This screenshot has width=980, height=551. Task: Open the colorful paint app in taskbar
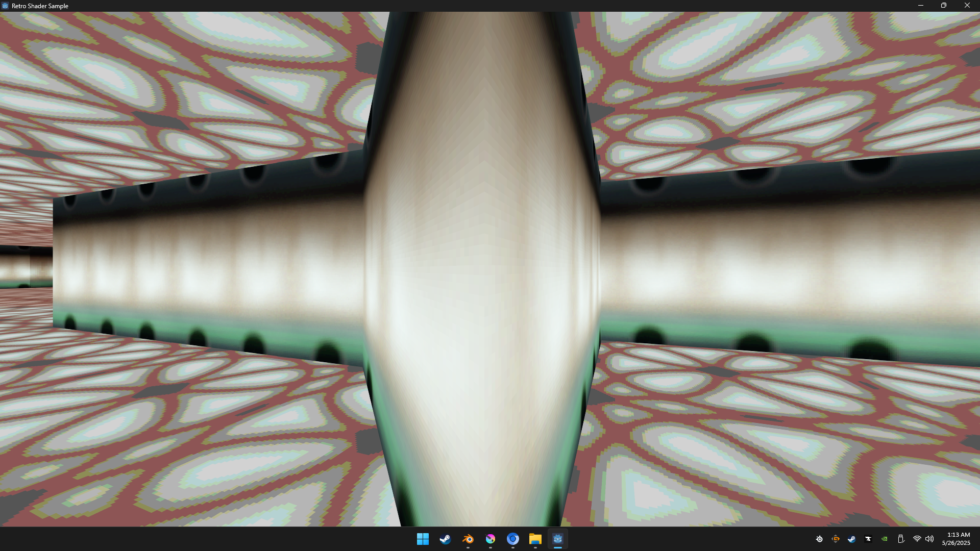coord(490,539)
